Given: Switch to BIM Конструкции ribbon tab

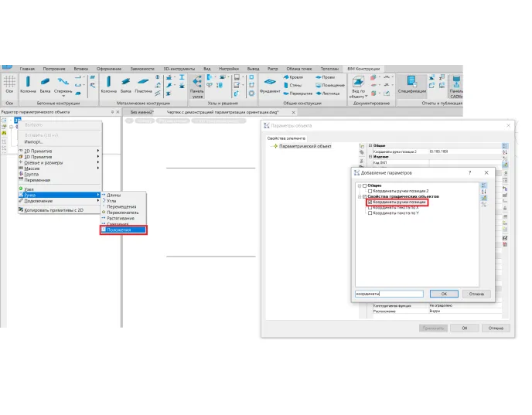Looking at the screenshot, I should [363, 69].
